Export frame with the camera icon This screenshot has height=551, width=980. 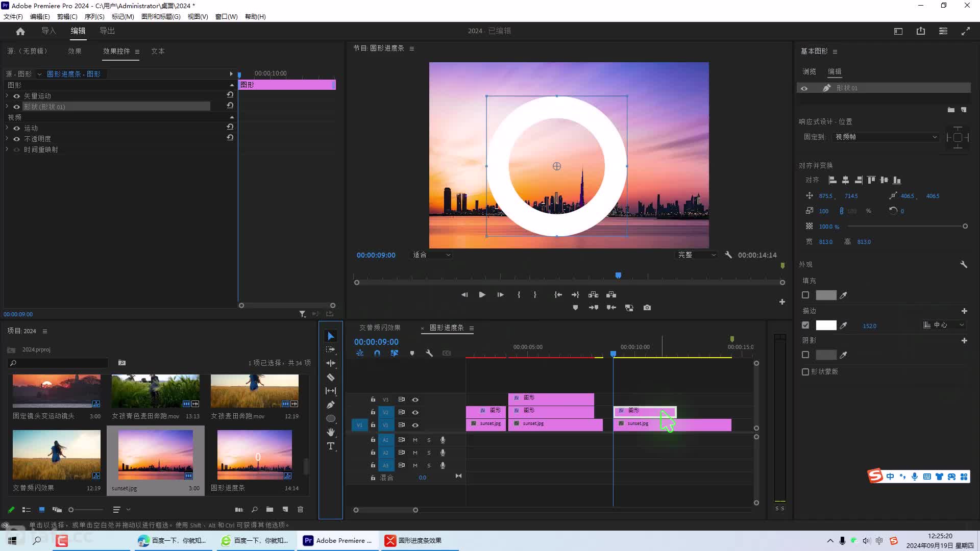tap(647, 308)
